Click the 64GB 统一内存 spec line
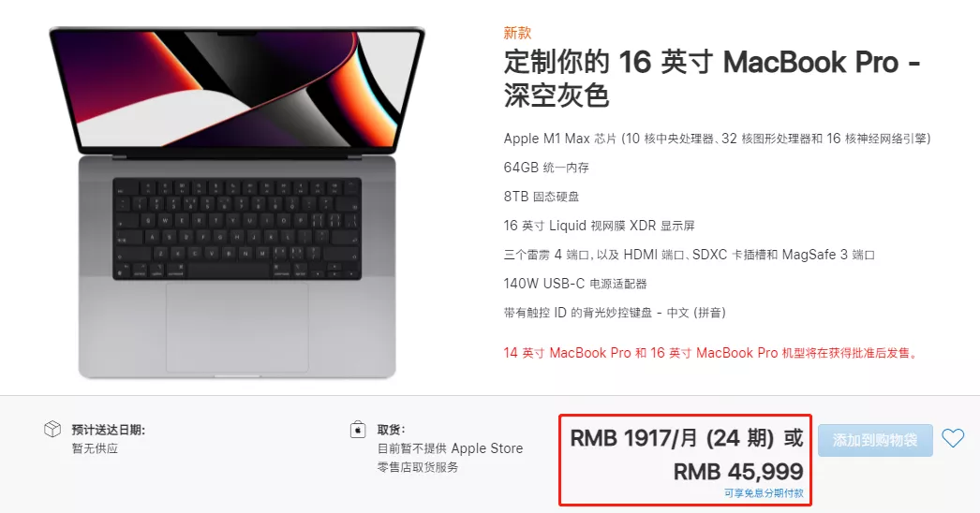The image size is (980, 513). [546, 168]
